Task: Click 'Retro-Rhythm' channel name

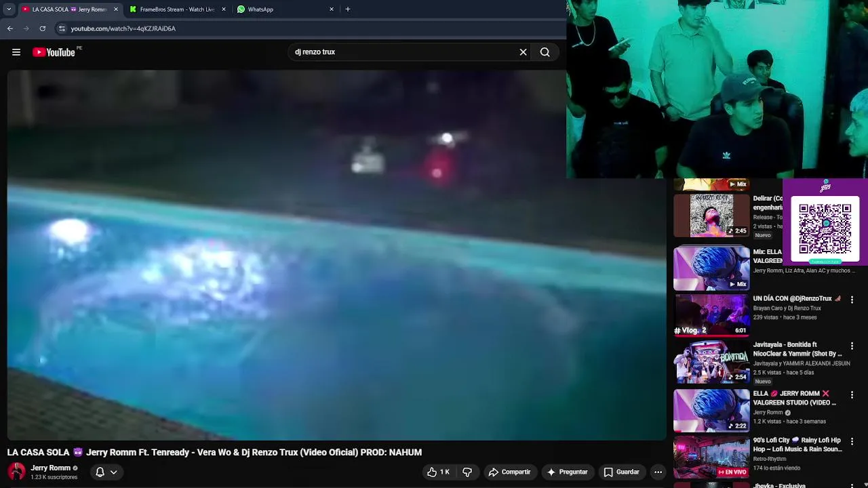Action: (770, 459)
